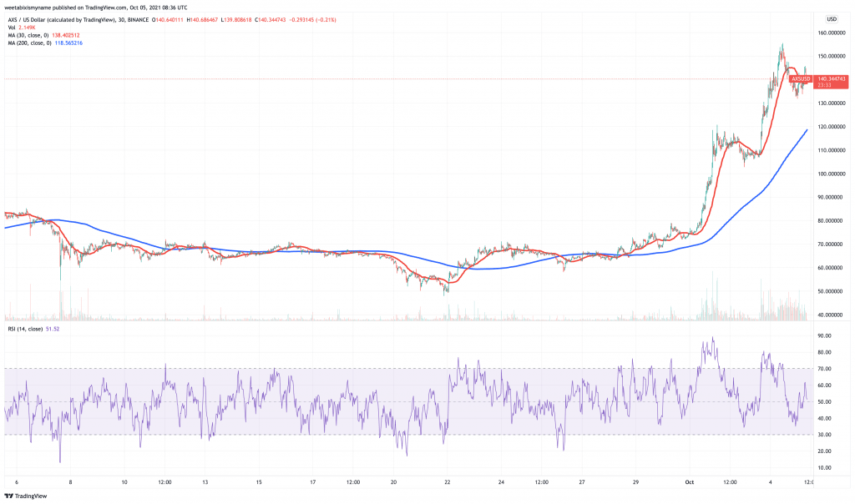
Task: Click the date axis label 17
Action: pos(313,482)
